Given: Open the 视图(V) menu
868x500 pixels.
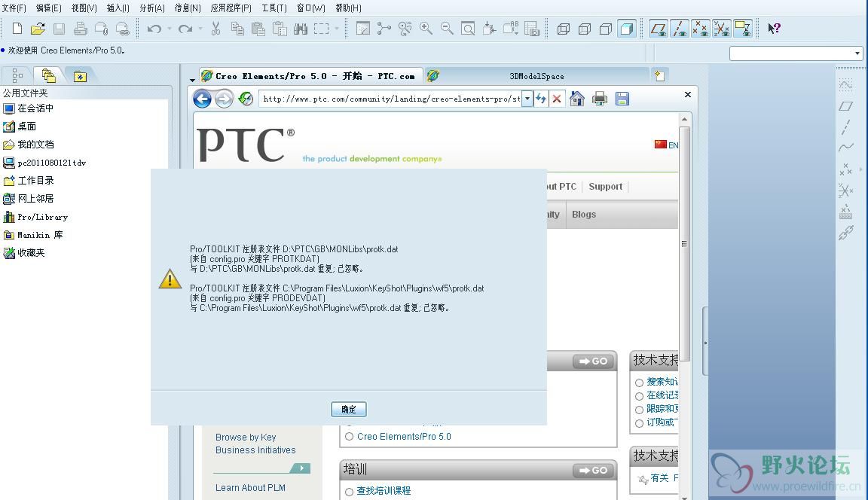Looking at the screenshot, I should coord(84,8).
